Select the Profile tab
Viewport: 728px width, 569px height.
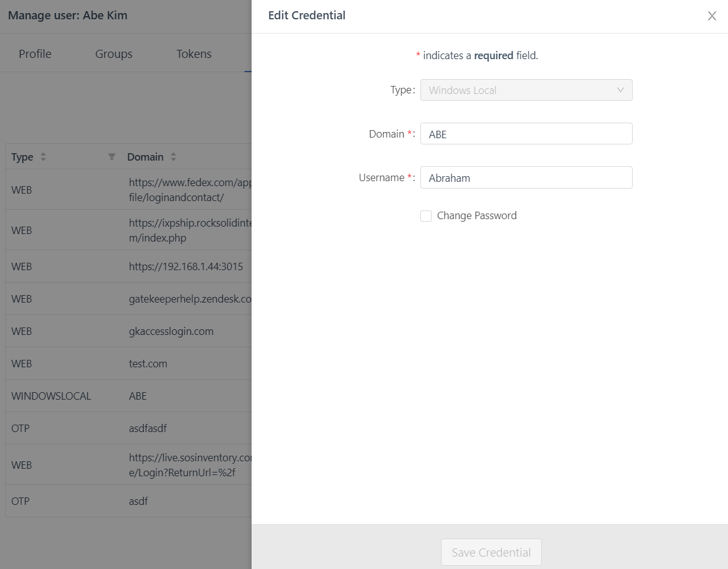(34, 54)
